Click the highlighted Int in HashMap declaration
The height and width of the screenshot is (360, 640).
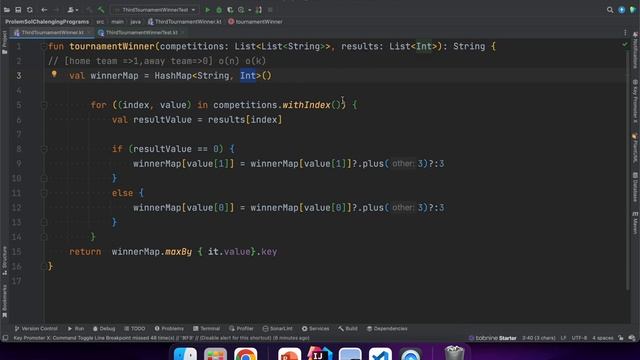tap(248, 76)
